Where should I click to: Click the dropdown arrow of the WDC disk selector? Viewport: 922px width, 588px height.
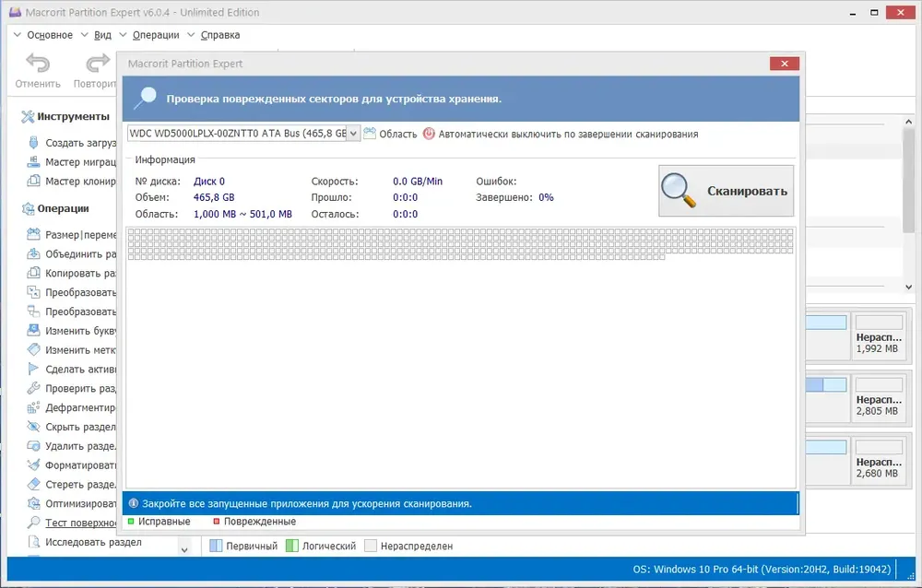click(353, 134)
